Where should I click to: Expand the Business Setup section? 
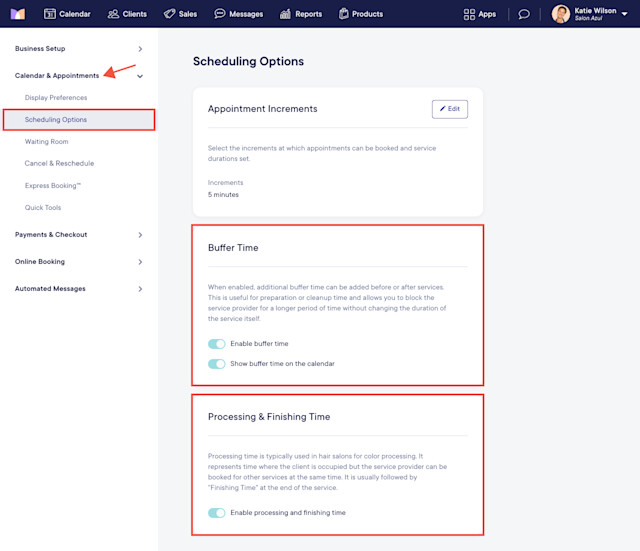(x=79, y=49)
